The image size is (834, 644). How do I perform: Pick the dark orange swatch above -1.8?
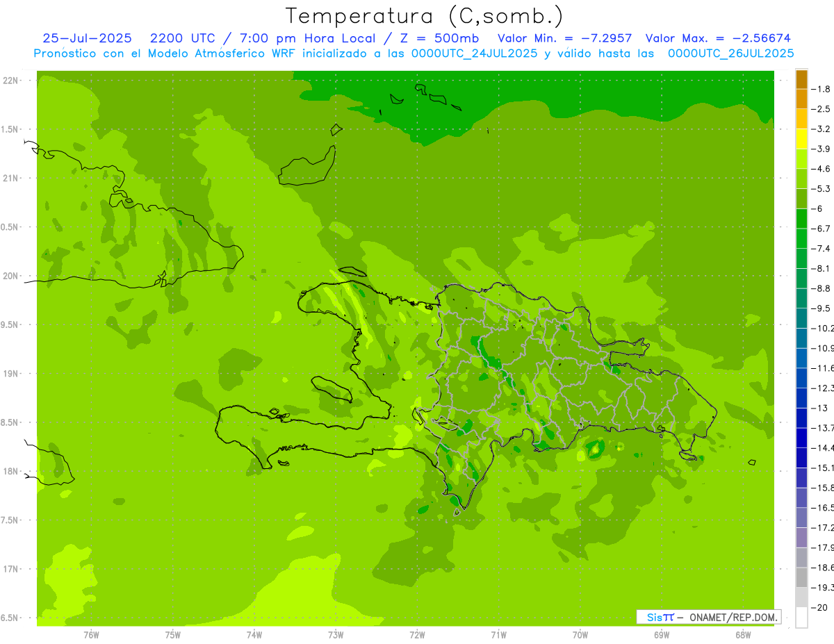(x=801, y=79)
